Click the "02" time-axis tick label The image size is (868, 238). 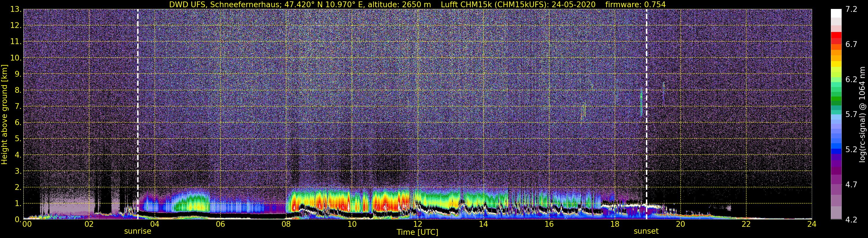(x=89, y=224)
